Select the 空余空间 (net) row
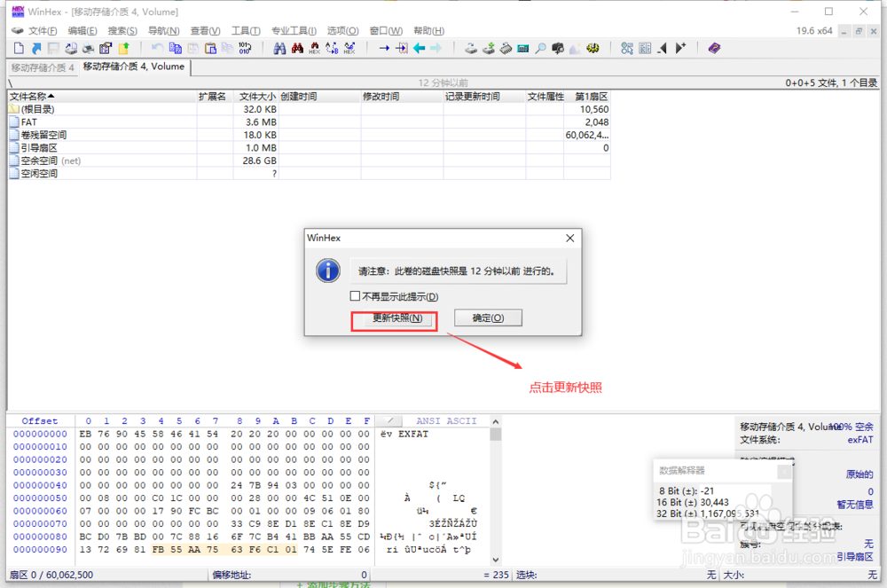The height and width of the screenshot is (588, 887). click(x=309, y=161)
